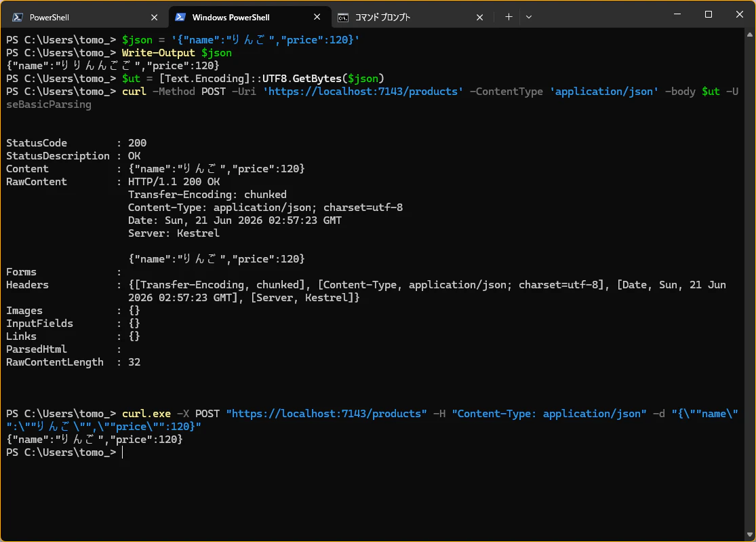
Task: Click the PowerShell tab icon
Action: click(18, 18)
